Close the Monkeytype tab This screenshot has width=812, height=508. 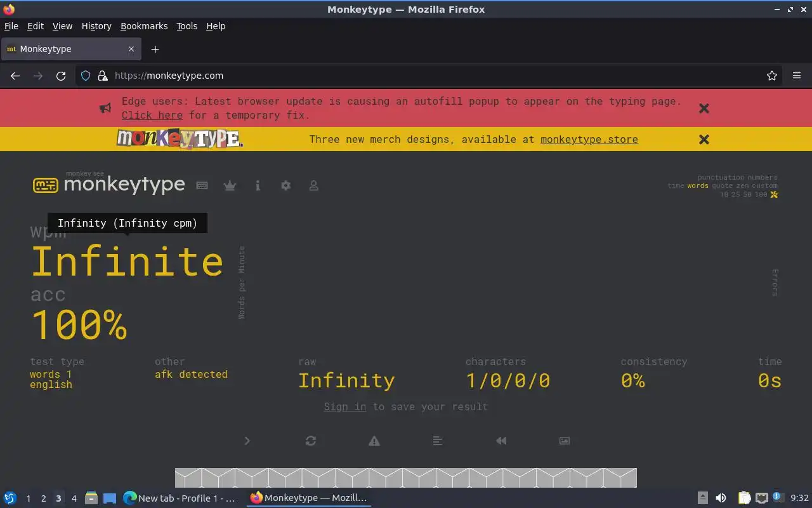coord(131,49)
